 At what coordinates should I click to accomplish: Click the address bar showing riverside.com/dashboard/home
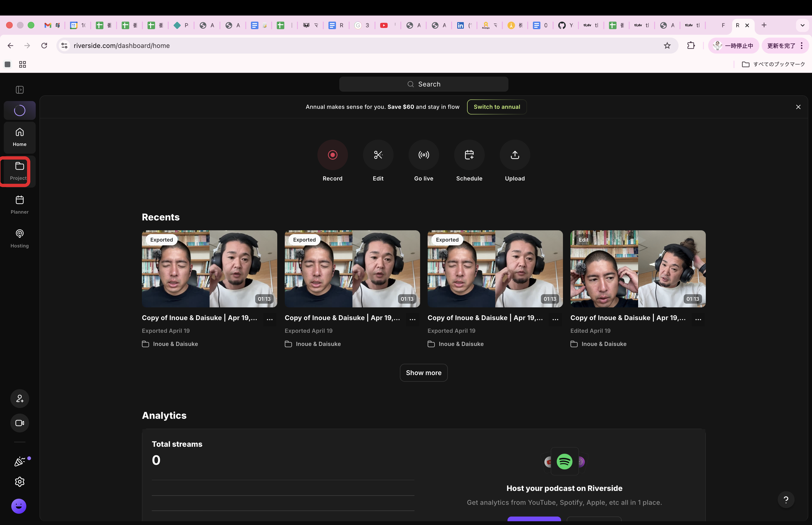coord(367,46)
